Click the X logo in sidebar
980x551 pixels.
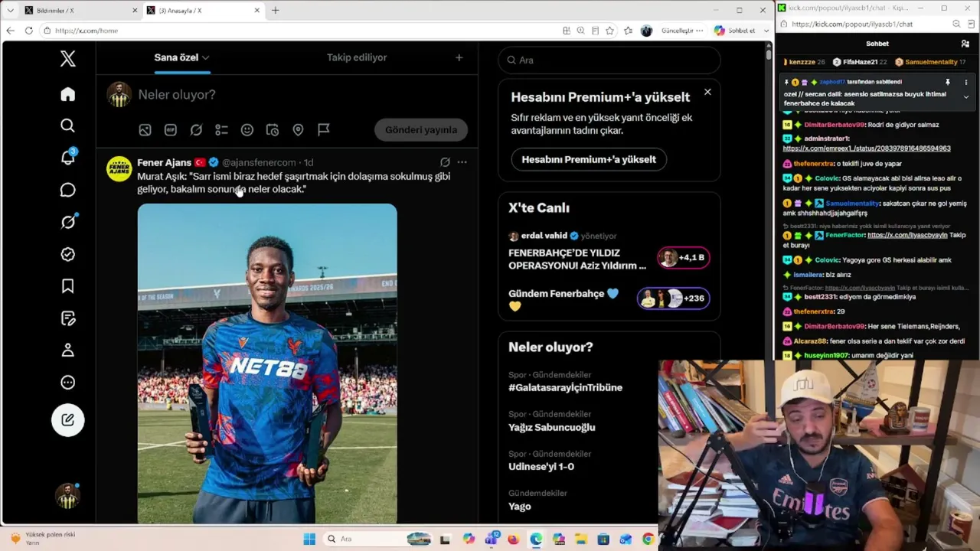pyautogui.click(x=68, y=58)
